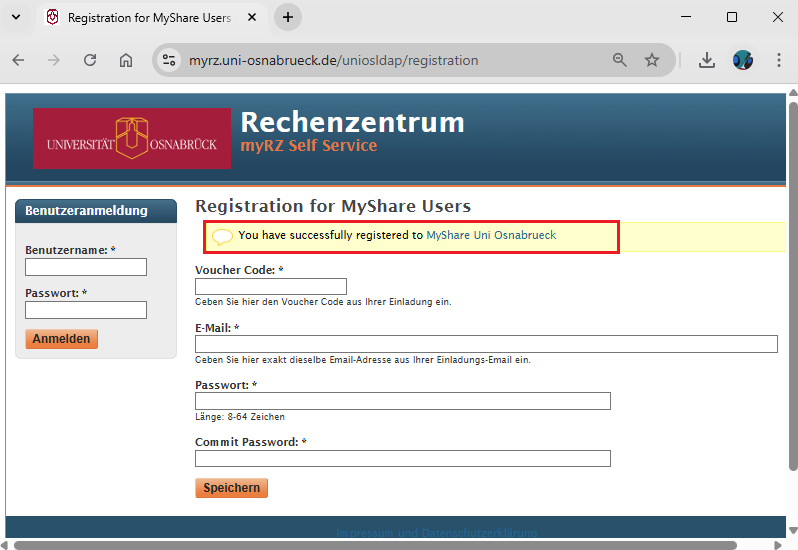This screenshot has width=798, height=550.
Task: View site information icon in address bar
Action: (169, 60)
